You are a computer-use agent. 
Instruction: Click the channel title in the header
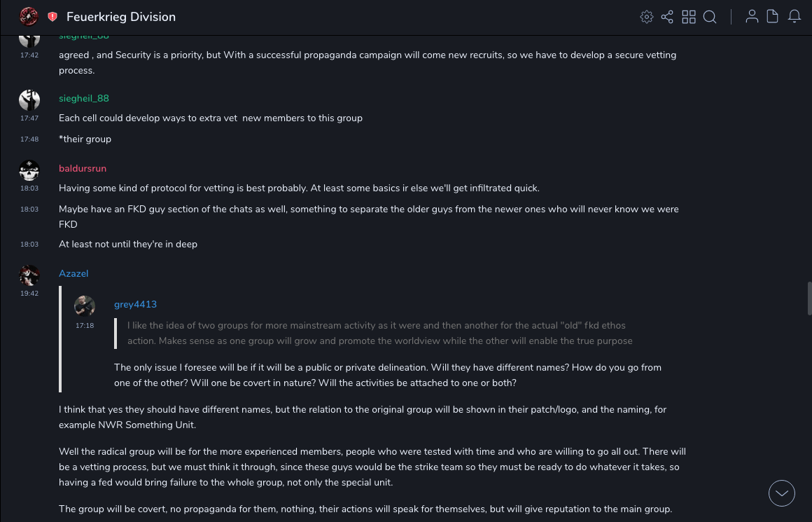tap(121, 17)
